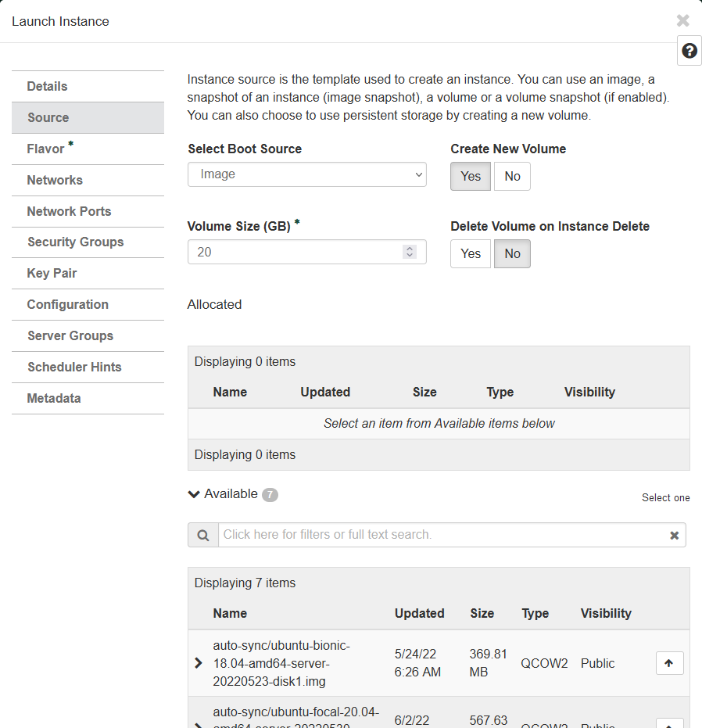702x728 pixels.
Task: Click the search magnifier icon
Action: pyautogui.click(x=203, y=535)
